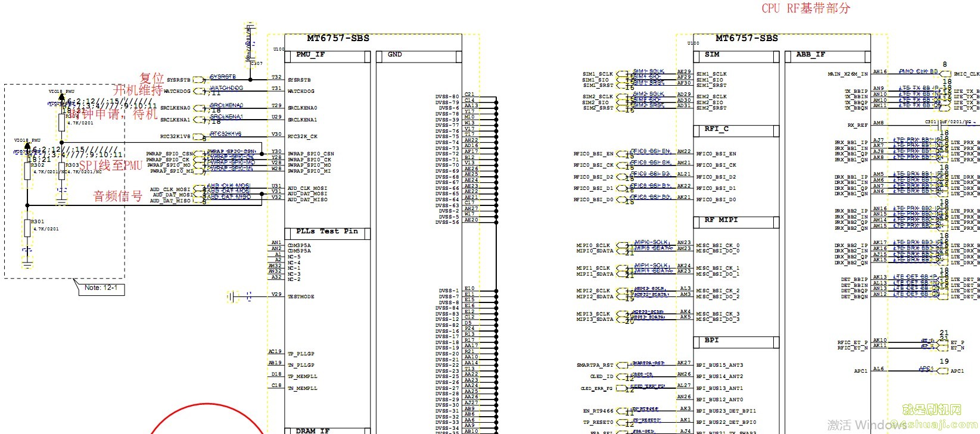
Task: Click the 'MISC_BSI_CK_0' pin name
Action: pyautogui.click(x=718, y=245)
